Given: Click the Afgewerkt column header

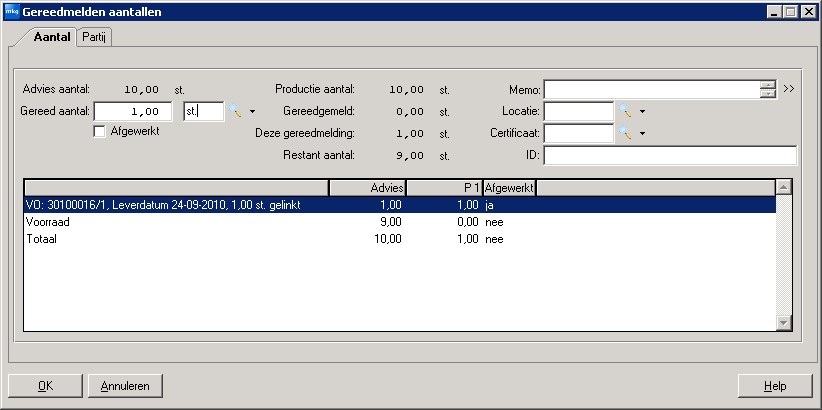Looking at the screenshot, I should (509, 187).
